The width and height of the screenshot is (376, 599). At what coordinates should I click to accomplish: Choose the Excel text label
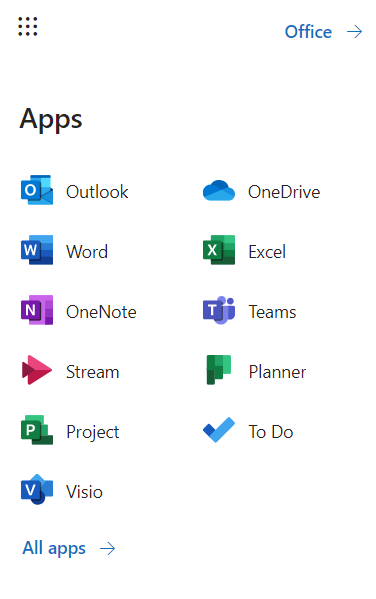coord(267,251)
